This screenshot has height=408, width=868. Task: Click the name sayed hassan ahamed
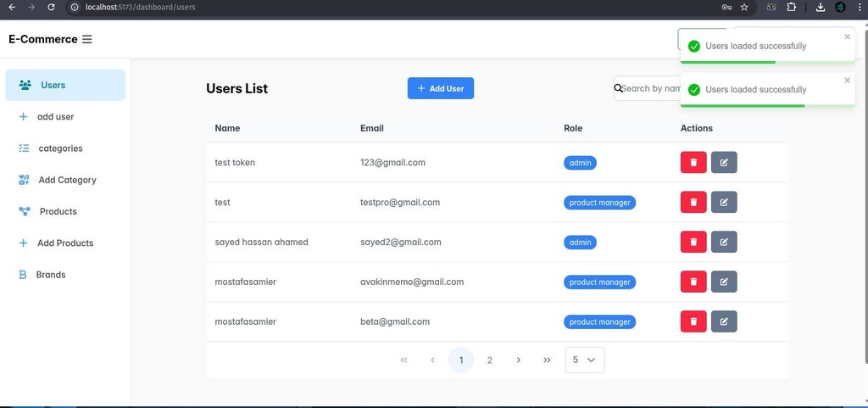tap(261, 242)
